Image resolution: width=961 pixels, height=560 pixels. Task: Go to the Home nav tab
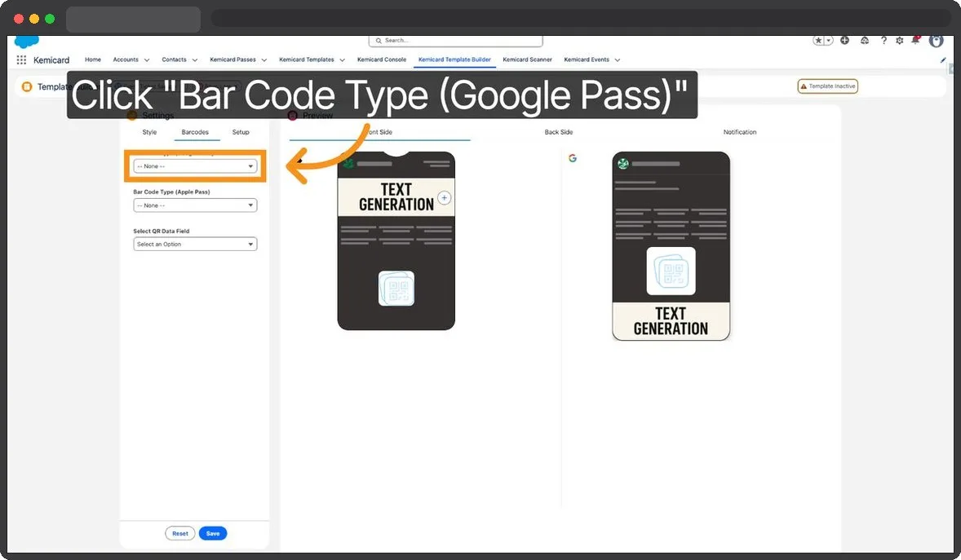[92, 60]
